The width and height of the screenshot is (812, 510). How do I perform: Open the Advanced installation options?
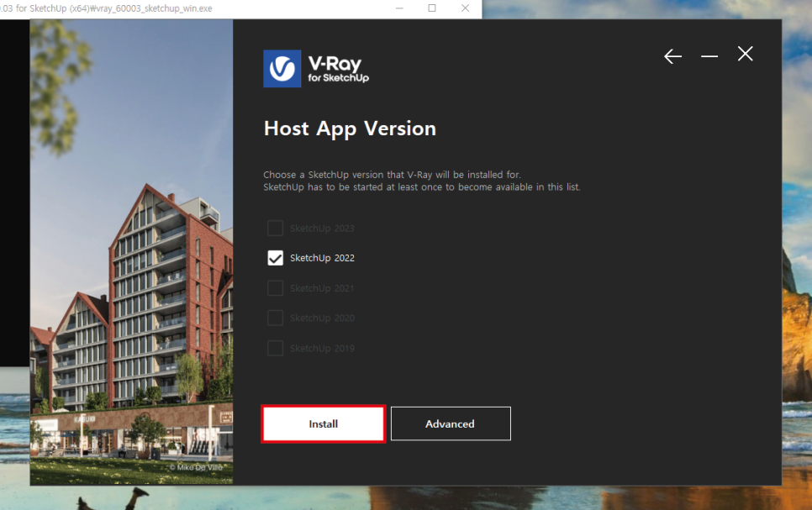451,423
